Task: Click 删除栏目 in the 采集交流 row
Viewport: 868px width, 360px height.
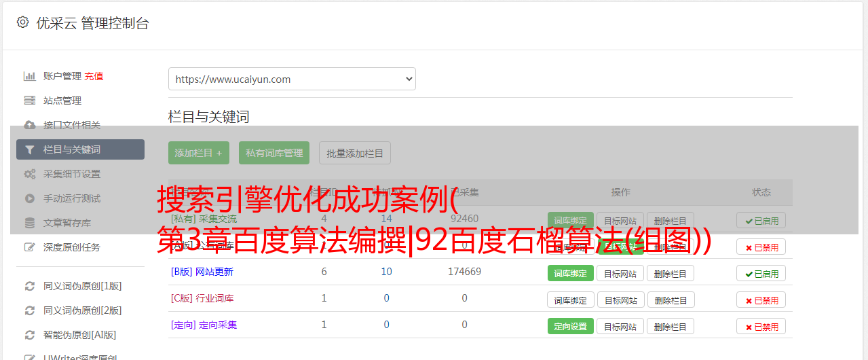Action: pyautogui.click(x=671, y=221)
